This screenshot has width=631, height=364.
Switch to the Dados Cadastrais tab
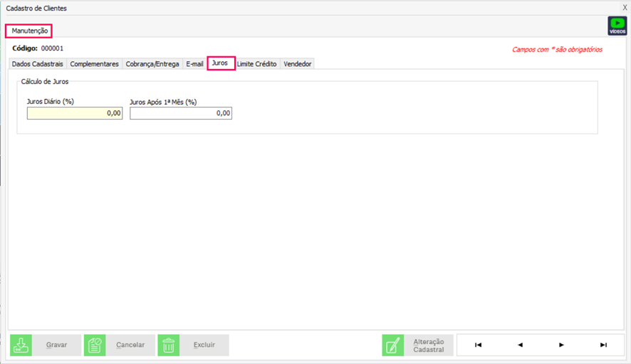point(37,64)
